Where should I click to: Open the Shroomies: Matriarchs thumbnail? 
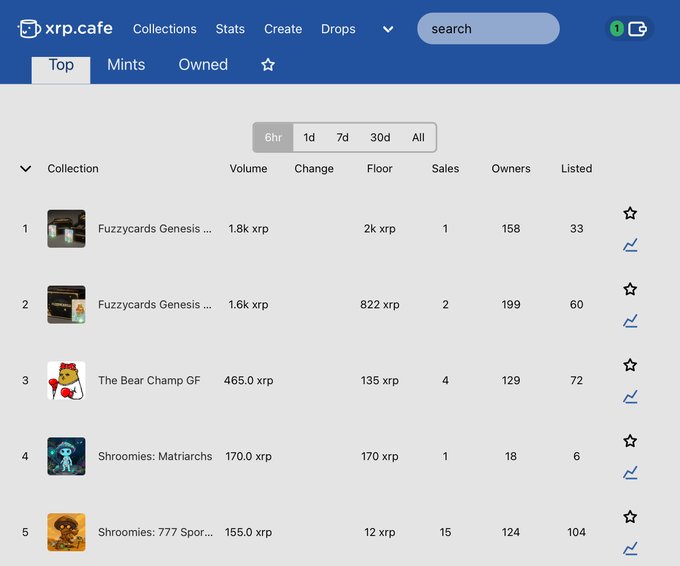pos(66,456)
